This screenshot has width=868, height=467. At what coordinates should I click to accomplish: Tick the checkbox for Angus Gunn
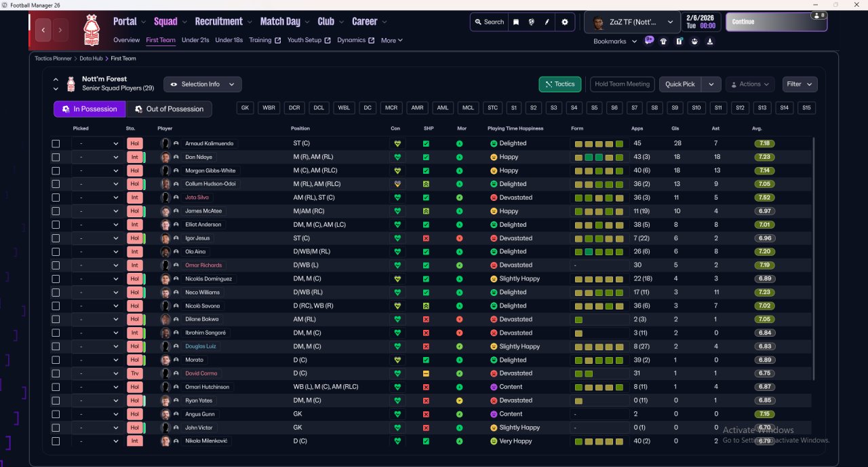click(56, 414)
